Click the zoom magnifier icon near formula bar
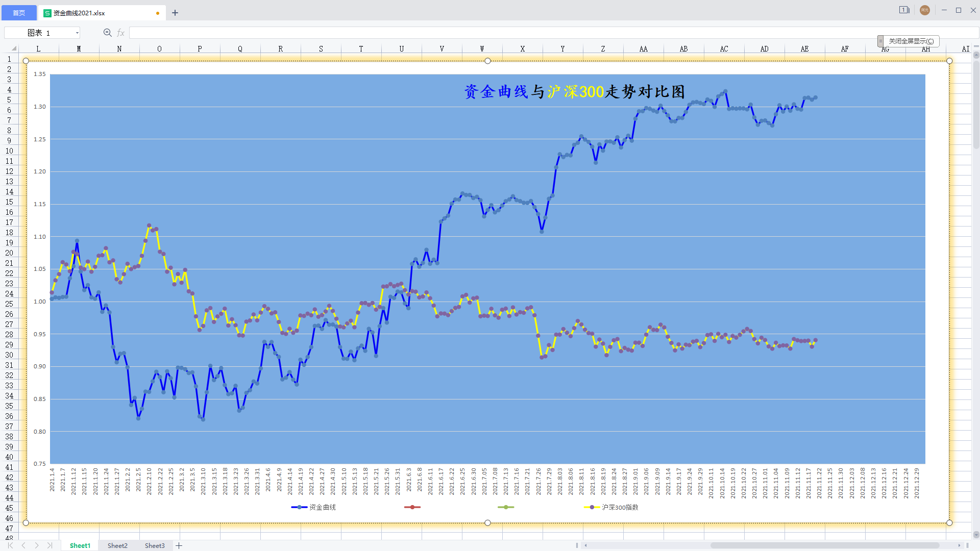The height and width of the screenshot is (551, 980). click(x=107, y=33)
